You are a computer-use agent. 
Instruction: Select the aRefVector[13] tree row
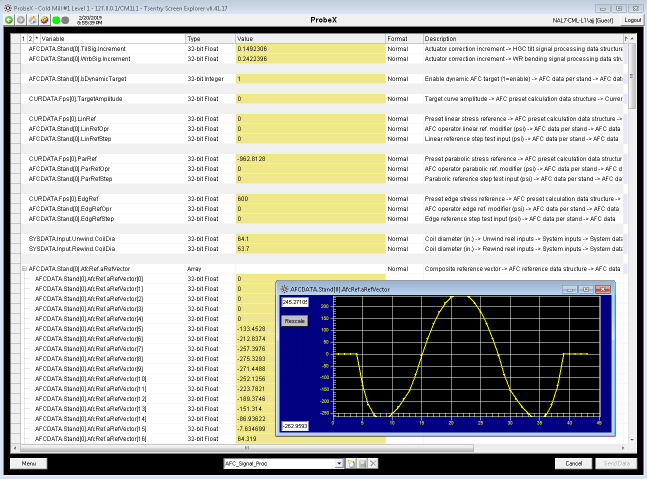coord(90,409)
